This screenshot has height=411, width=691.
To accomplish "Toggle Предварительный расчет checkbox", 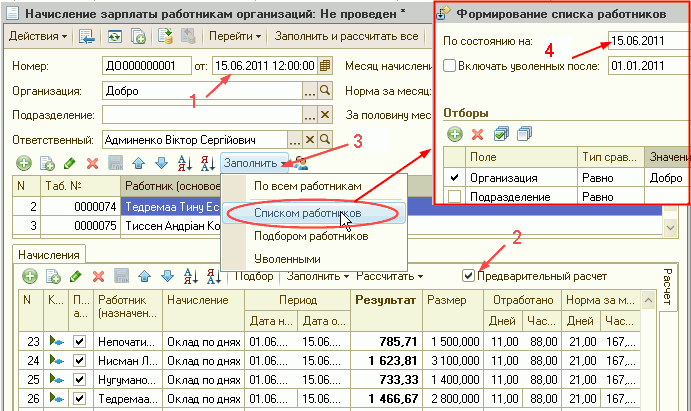I will pos(468,276).
